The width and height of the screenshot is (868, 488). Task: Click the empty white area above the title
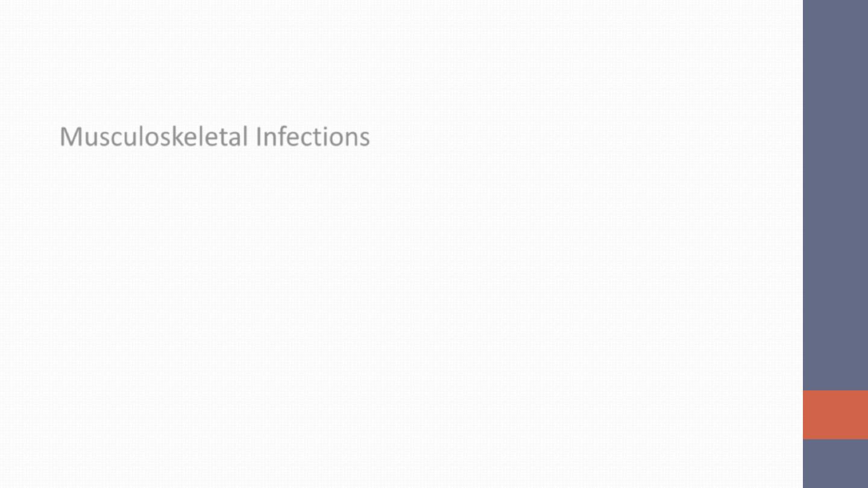(401, 60)
